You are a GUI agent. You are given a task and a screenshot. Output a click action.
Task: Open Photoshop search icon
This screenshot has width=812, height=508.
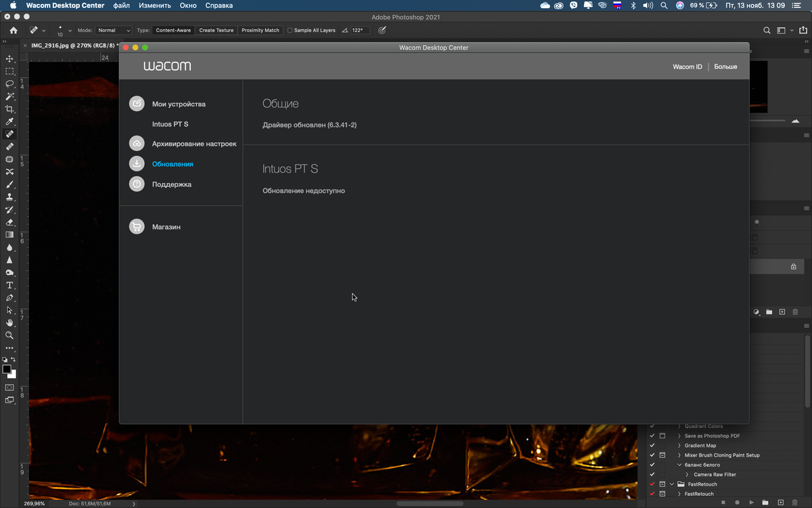[767, 30]
